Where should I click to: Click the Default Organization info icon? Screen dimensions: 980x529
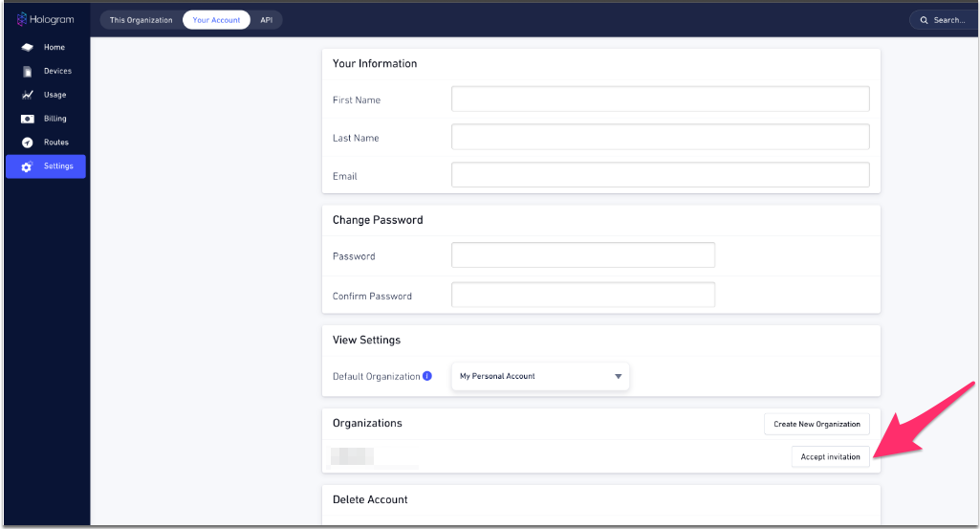(x=427, y=376)
